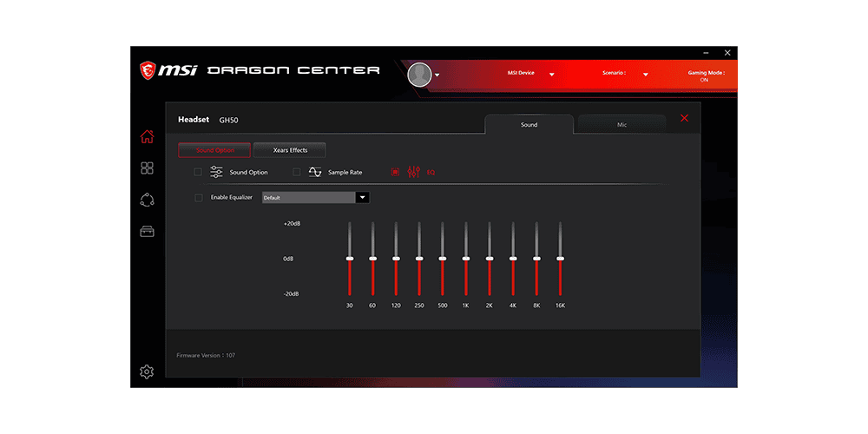Click the 250 Hz equalizer slider
The height and width of the screenshot is (434, 868).
click(419, 259)
